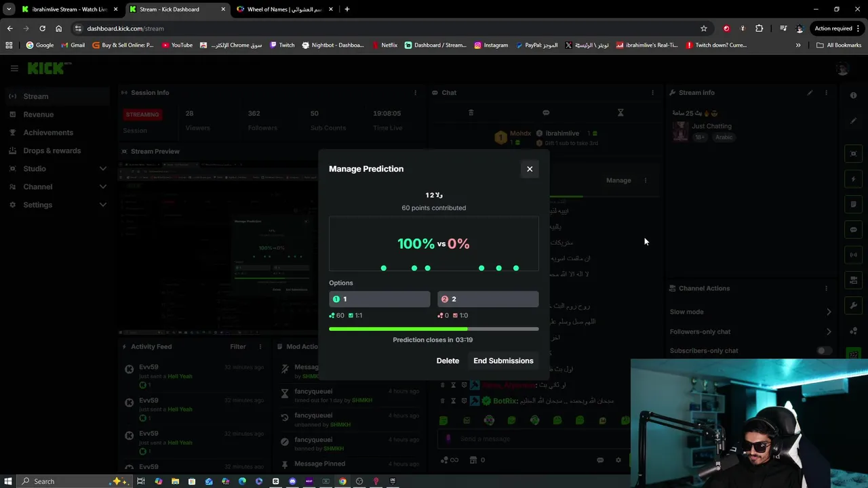
Task: Open the sidebar hamburger menu
Action: (14, 68)
